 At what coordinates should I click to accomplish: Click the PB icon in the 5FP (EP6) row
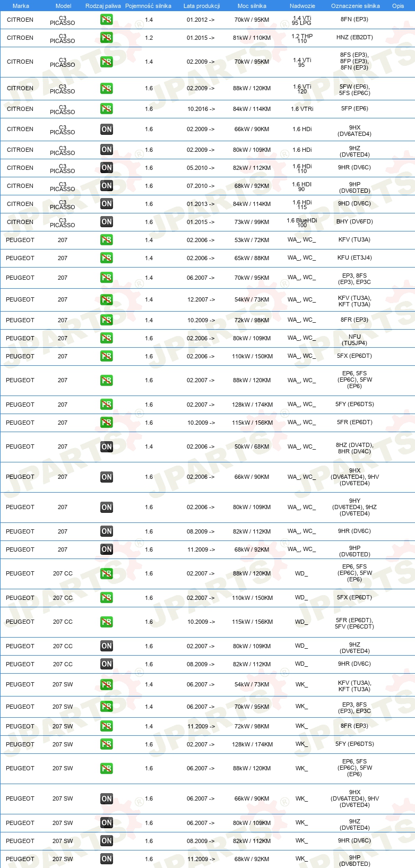pyautogui.click(x=106, y=108)
